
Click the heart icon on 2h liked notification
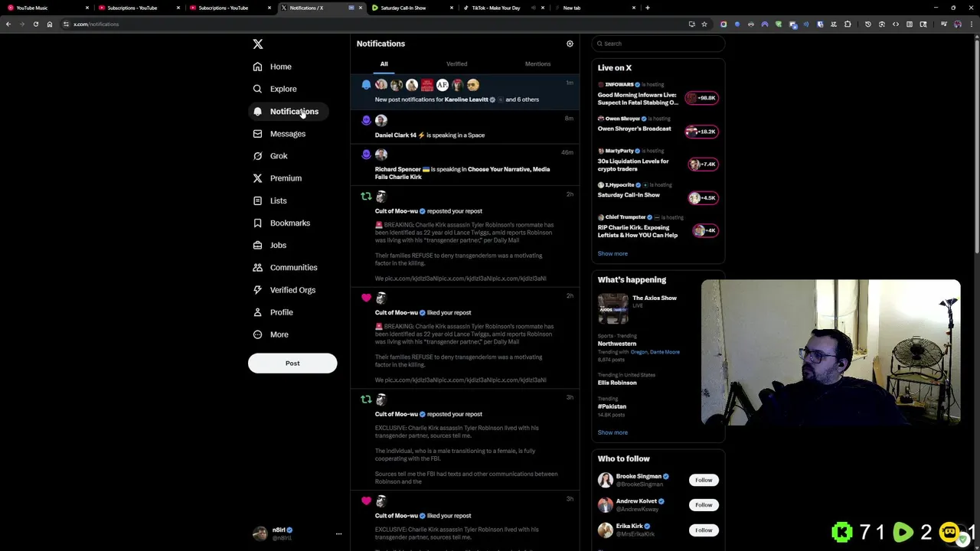(366, 298)
